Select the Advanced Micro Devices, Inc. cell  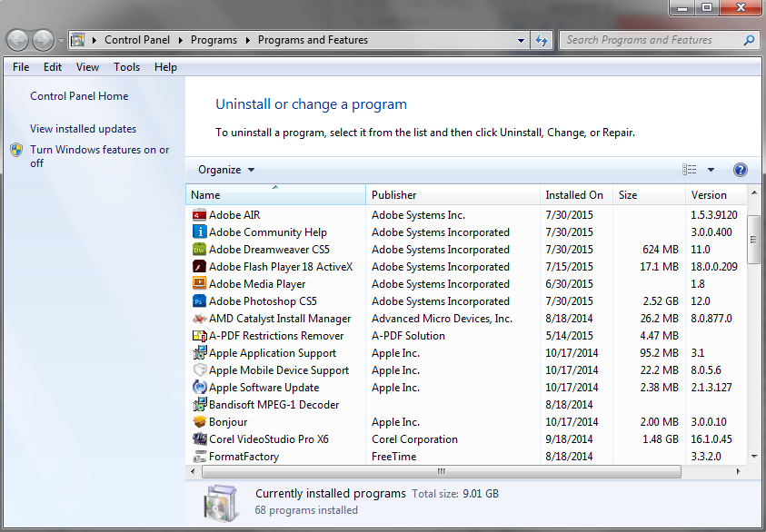[442, 319]
